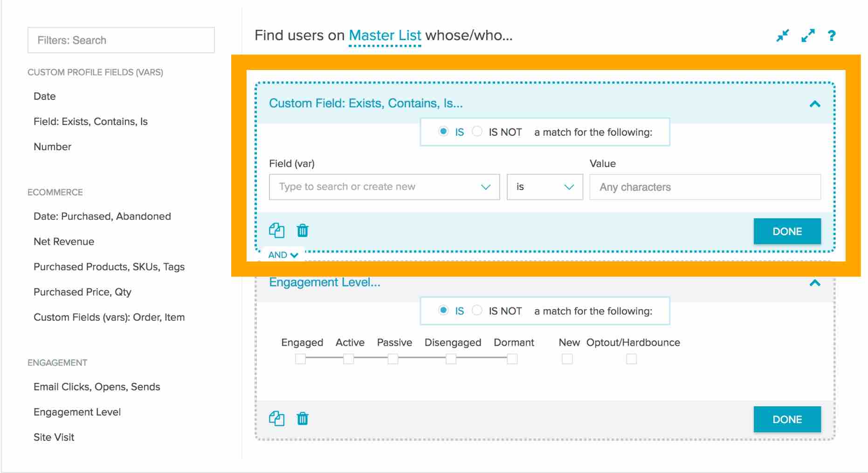Open the 'is' operator dropdown

(544, 187)
